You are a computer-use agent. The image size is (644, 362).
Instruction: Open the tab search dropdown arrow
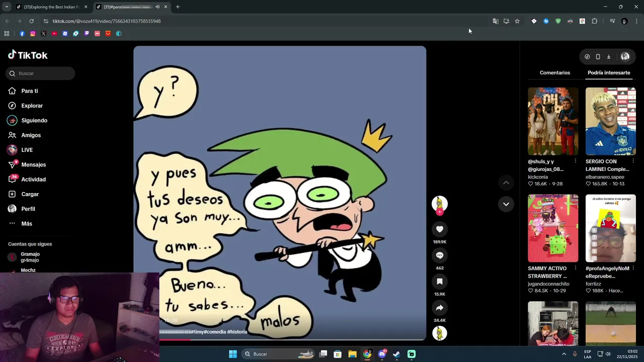7,7
